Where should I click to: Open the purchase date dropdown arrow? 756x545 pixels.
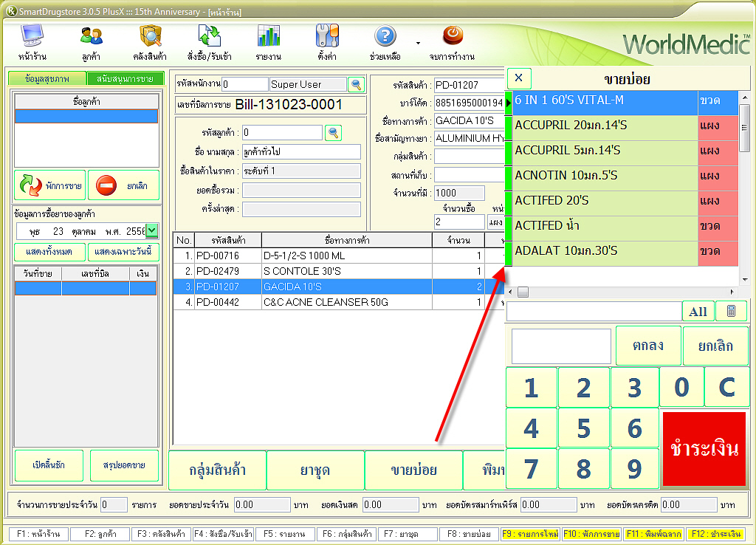152,230
